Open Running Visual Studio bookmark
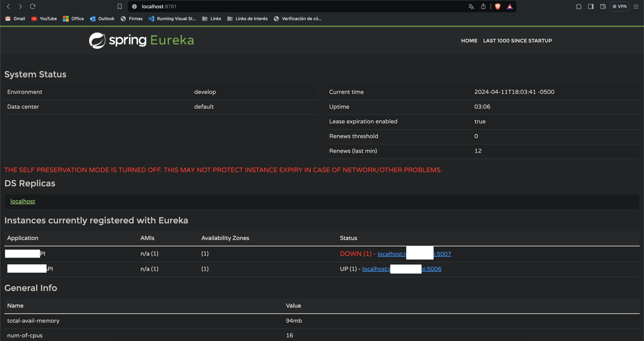The image size is (644, 341). tap(172, 19)
